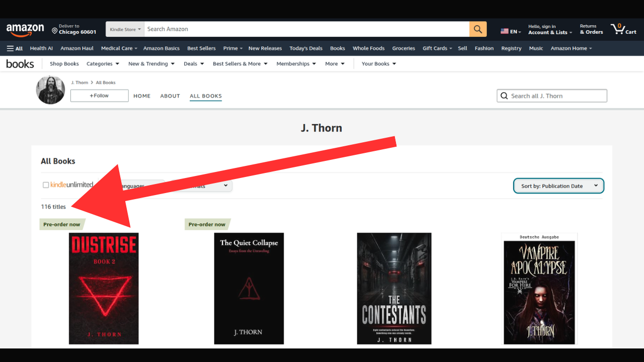Expand the Your Books submenu
Viewport: 644px width, 362px height.
tap(379, 64)
